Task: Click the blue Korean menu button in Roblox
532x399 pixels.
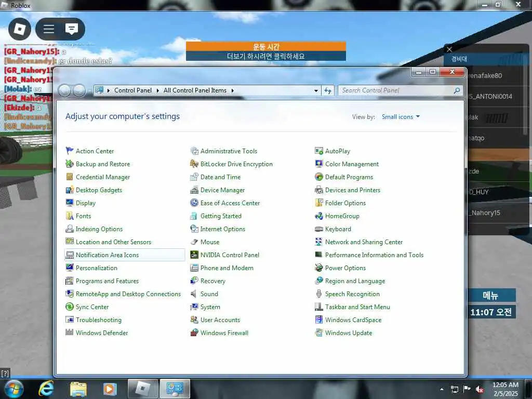Action: pyautogui.click(x=490, y=295)
